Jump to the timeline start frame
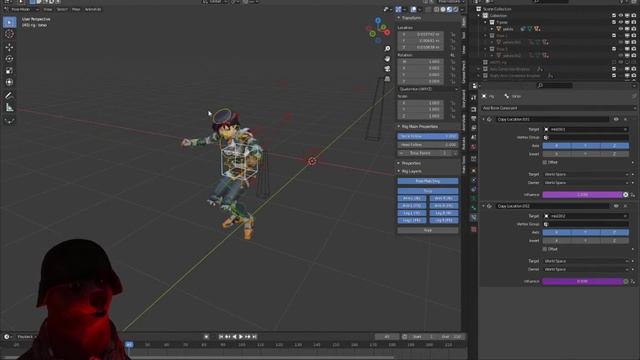The width and height of the screenshot is (640, 360). 221,337
